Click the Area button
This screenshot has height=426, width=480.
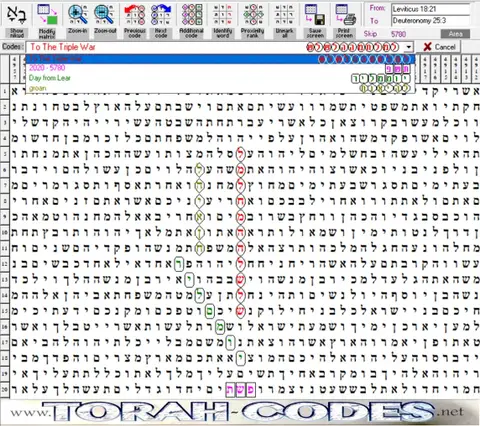point(455,34)
